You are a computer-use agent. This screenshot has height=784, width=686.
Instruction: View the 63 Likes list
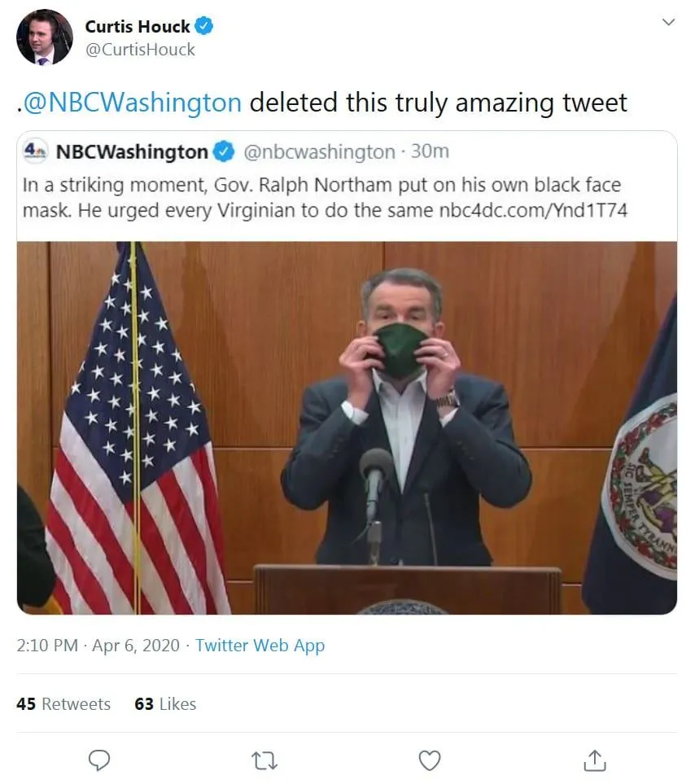click(x=165, y=704)
